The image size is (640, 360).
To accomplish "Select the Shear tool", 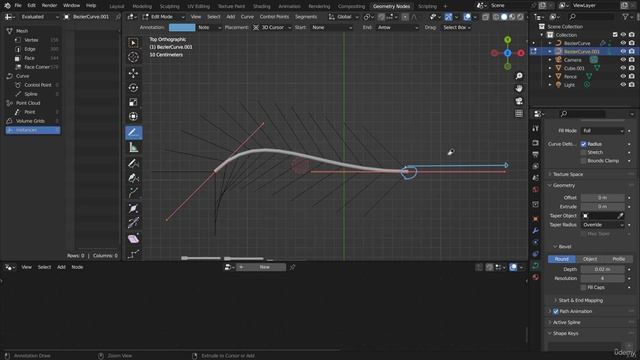I will (x=133, y=239).
